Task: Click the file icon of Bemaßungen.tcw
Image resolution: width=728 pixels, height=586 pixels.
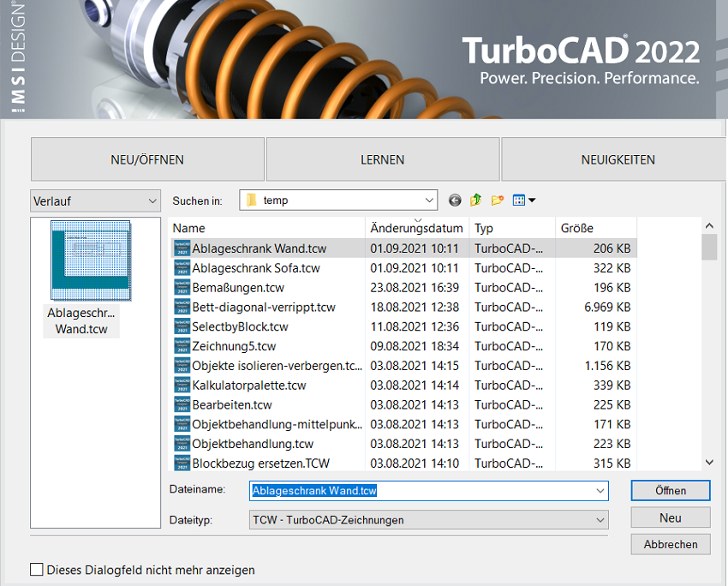Action: [182, 287]
